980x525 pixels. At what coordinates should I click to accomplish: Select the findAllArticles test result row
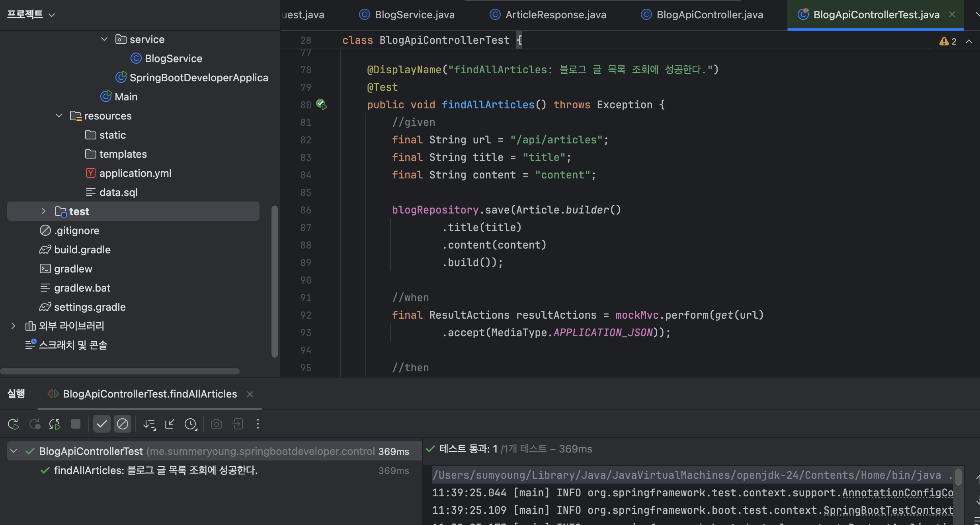click(x=156, y=470)
